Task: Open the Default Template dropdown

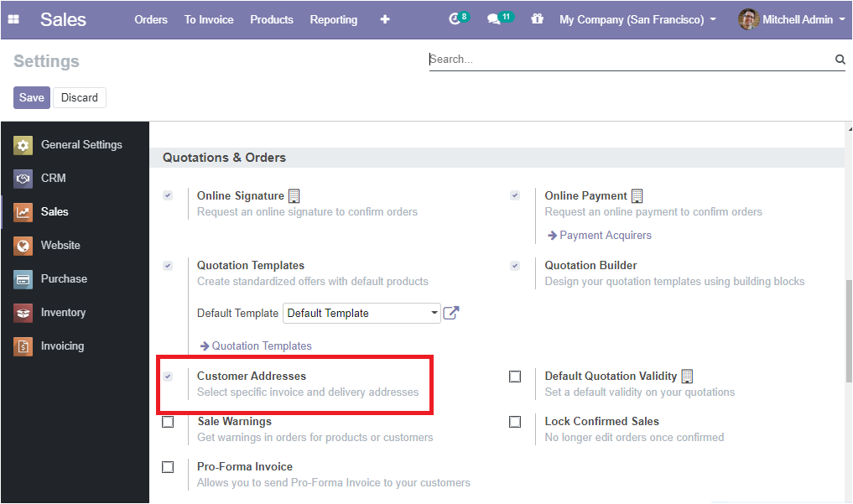Action: click(x=361, y=313)
